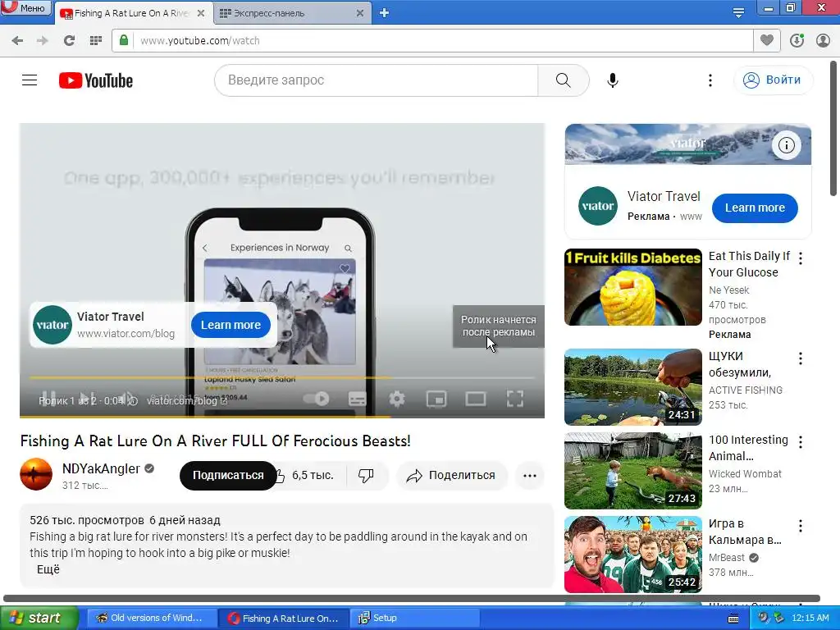Screen dimensions: 840x630
Task: Mute the video volume icon
Action: (x=127, y=398)
